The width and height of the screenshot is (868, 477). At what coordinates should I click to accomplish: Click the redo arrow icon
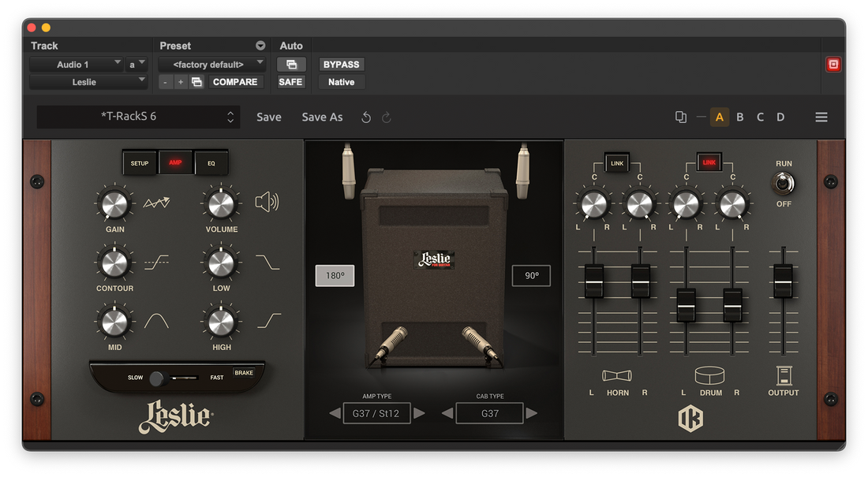point(387,117)
